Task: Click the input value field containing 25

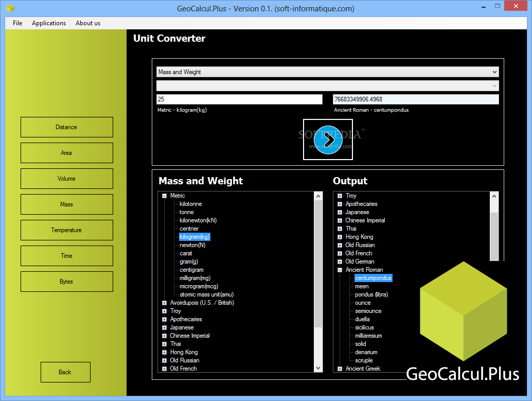Action: [239, 99]
